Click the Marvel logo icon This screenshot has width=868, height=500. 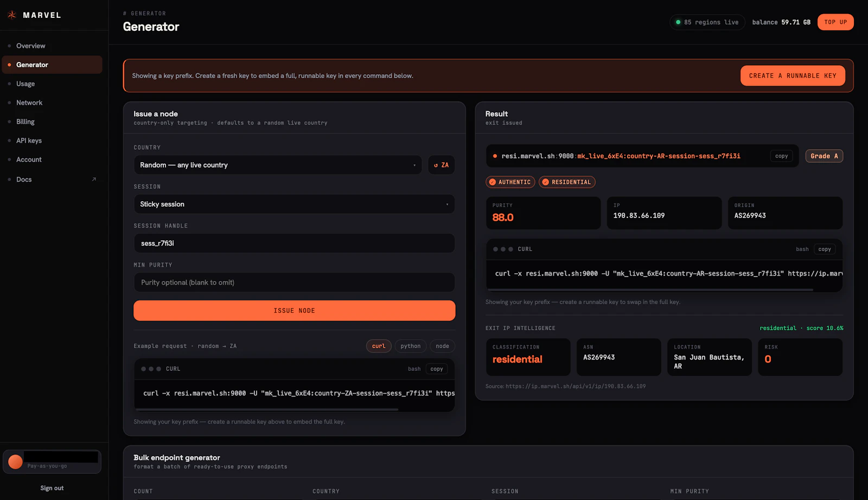coord(12,15)
